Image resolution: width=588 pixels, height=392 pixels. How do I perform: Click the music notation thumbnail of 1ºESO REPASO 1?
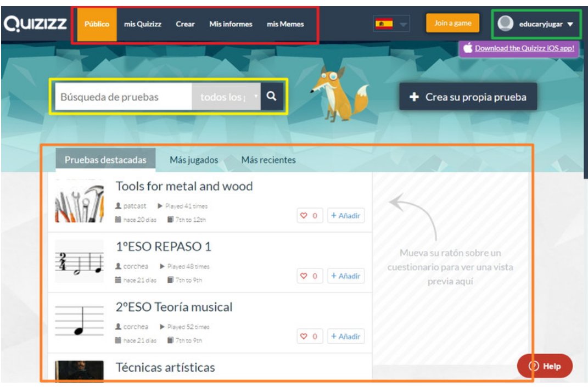[x=80, y=261]
